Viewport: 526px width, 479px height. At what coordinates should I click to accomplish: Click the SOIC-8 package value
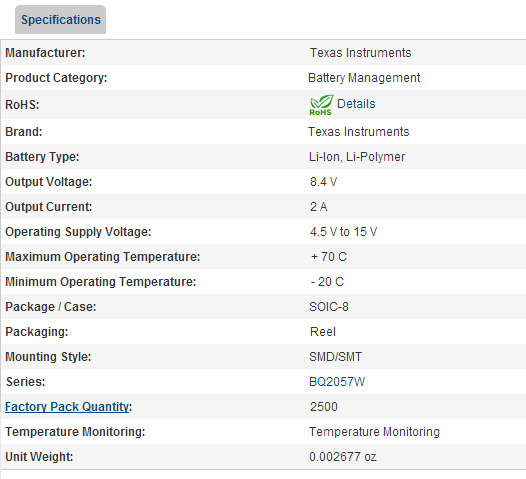[x=329, y=307]
